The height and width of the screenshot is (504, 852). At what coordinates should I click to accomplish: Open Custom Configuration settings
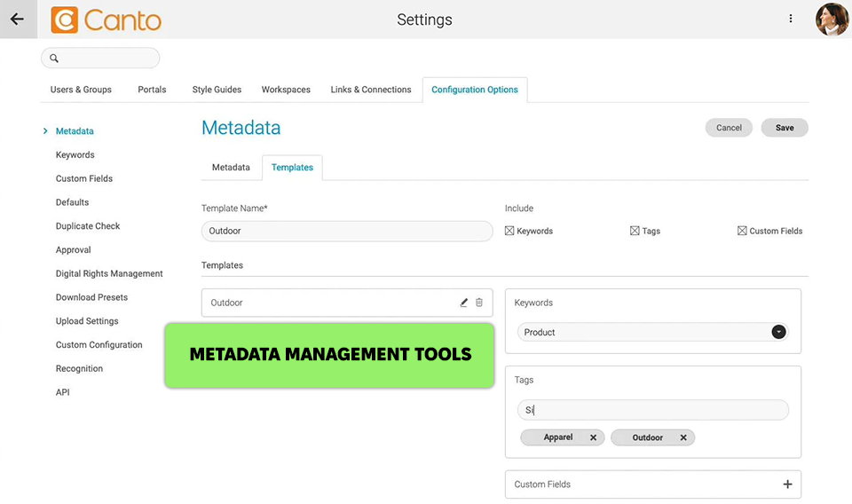click(x=99, y=345)
